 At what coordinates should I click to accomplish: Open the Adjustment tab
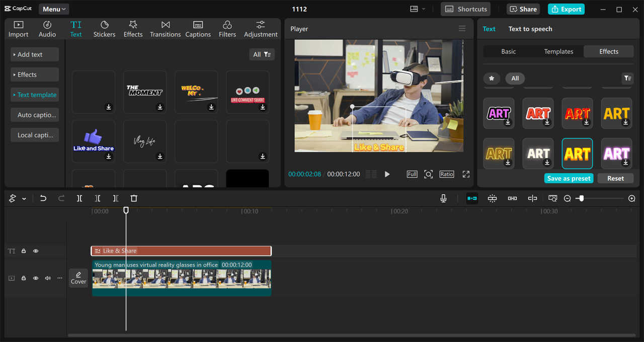(x=261, y=29)
